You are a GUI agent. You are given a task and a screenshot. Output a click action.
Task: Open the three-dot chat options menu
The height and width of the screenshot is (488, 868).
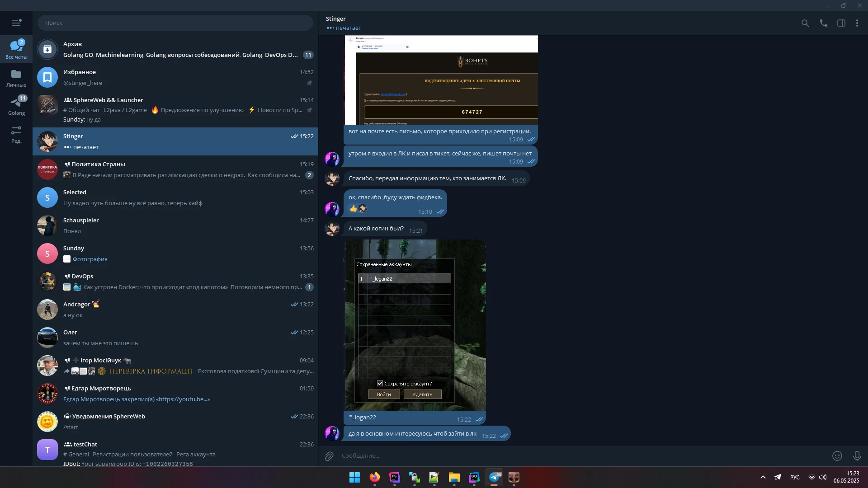point(857,23)
